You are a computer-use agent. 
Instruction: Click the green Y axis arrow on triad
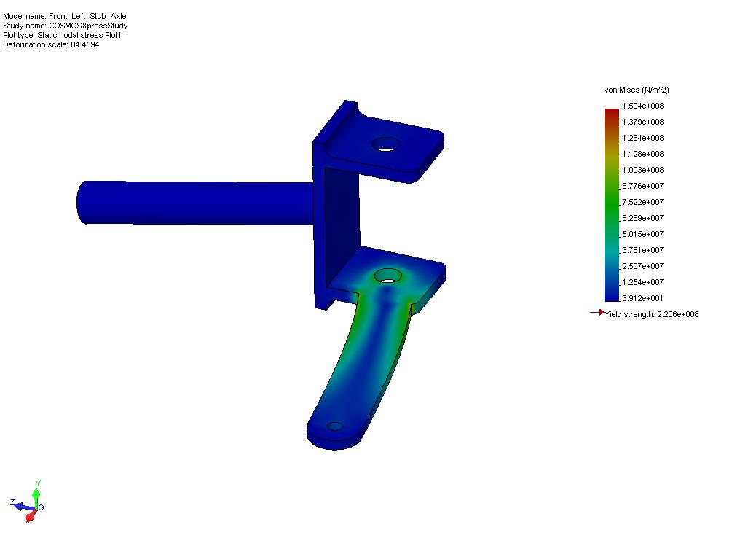pyautogui.click(x=38, y=491)
